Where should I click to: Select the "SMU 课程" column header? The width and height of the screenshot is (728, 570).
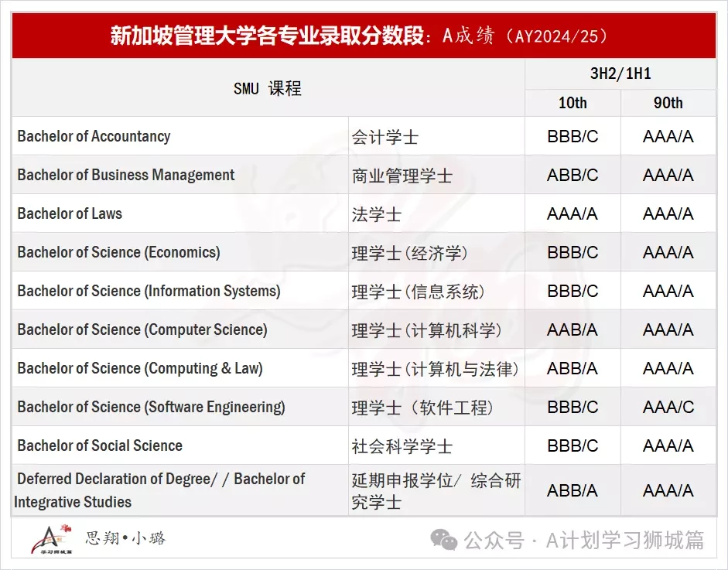coord(268,88)
